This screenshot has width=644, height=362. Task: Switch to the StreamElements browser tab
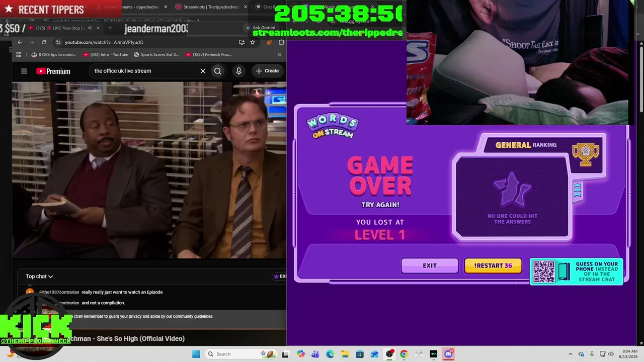click(132, 7)
